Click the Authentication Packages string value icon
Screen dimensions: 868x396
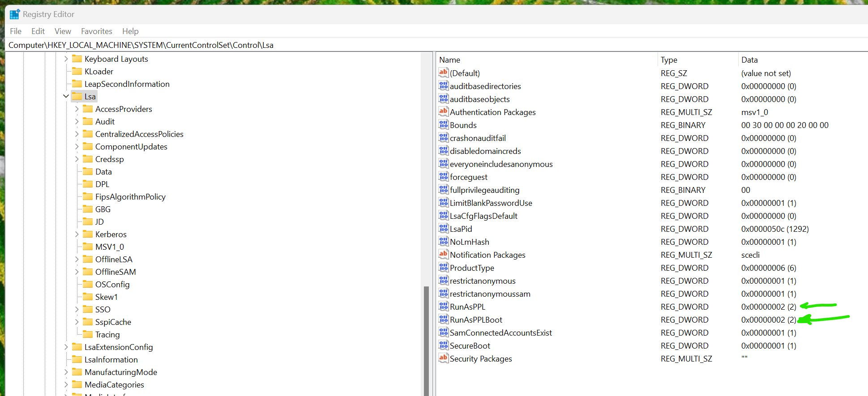(444, 112)
